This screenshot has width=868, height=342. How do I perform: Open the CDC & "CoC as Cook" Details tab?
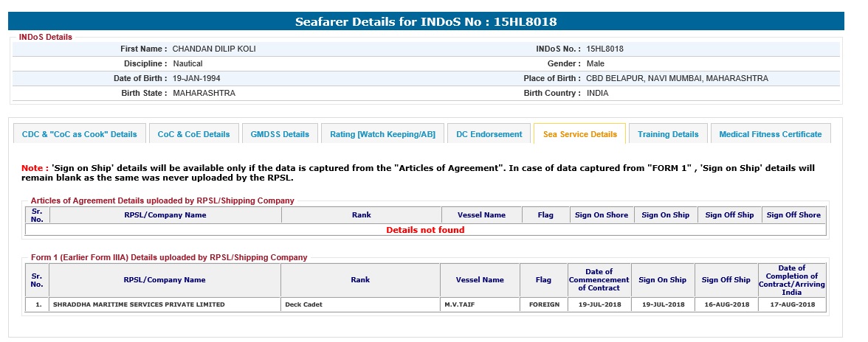click(x=80, y=134)
